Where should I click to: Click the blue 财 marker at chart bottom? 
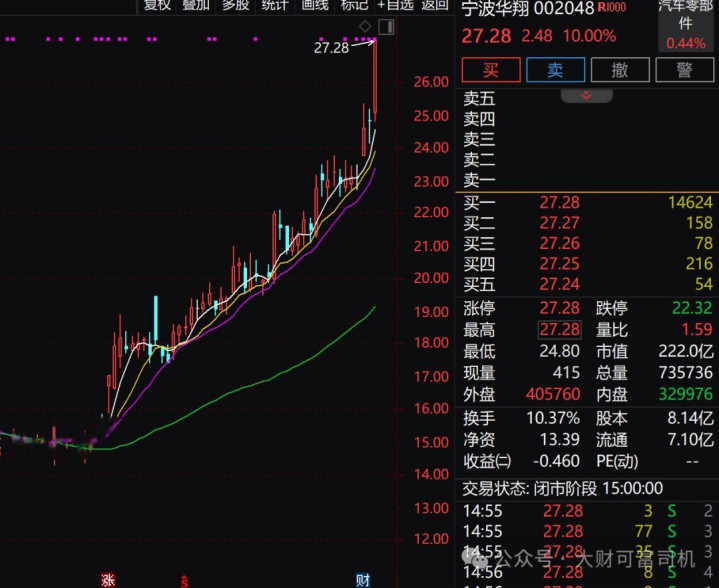pos(363,581)
